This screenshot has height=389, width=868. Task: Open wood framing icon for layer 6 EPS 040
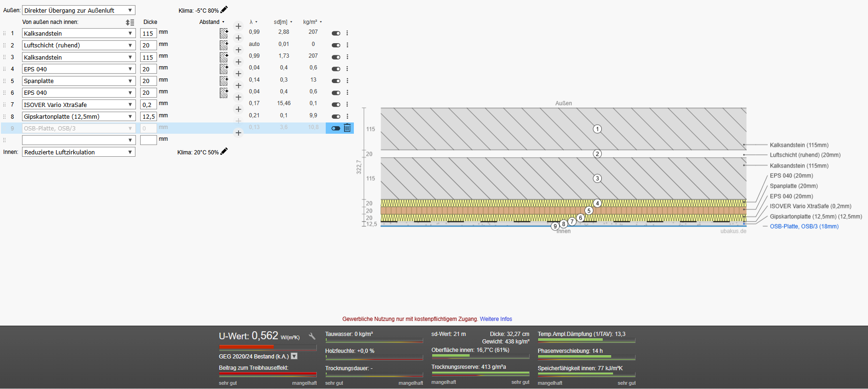click(x=224, y=93)
